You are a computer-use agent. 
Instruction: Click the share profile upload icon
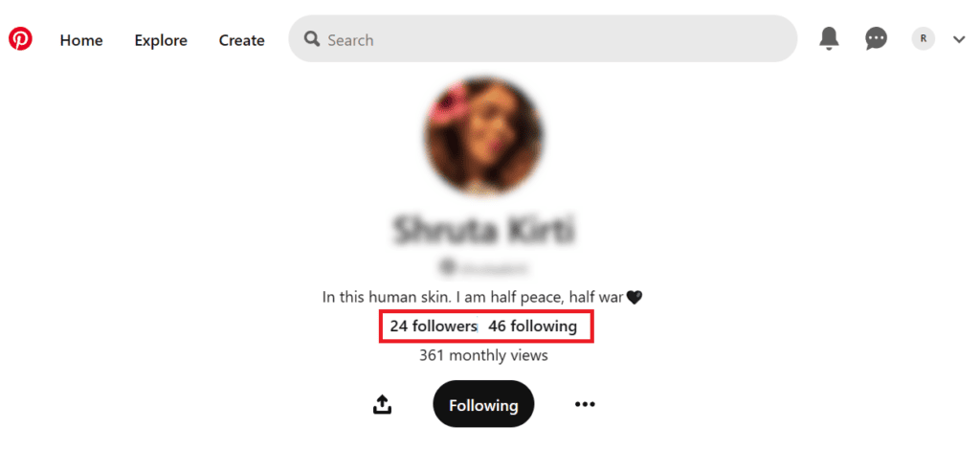point(382,404)
